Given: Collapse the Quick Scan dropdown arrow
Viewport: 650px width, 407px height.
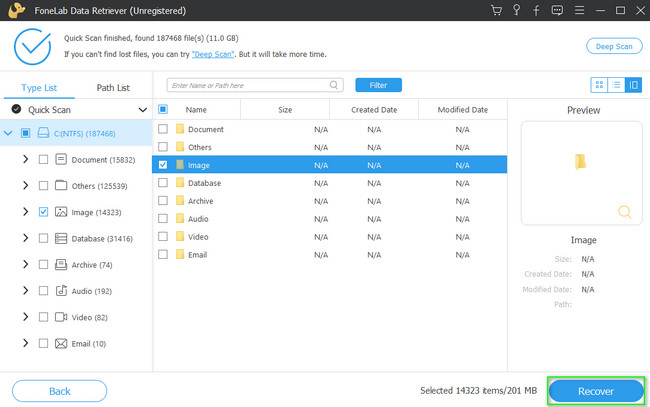Looking at the screenshot, I should pyautogui.click(x=143, y=110).
